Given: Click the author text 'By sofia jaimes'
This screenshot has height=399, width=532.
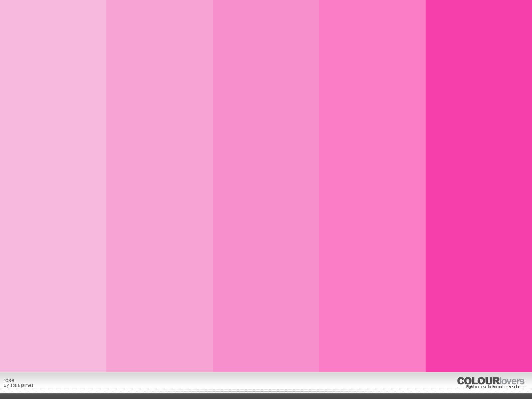Looking at the screenshot, I should [x=19, y=385].
